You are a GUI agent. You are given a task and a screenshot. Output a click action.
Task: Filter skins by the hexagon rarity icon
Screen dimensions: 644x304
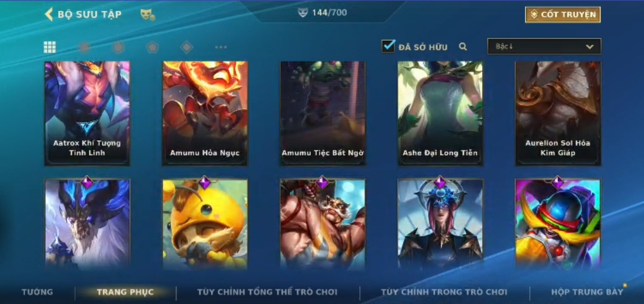point(119,47)
